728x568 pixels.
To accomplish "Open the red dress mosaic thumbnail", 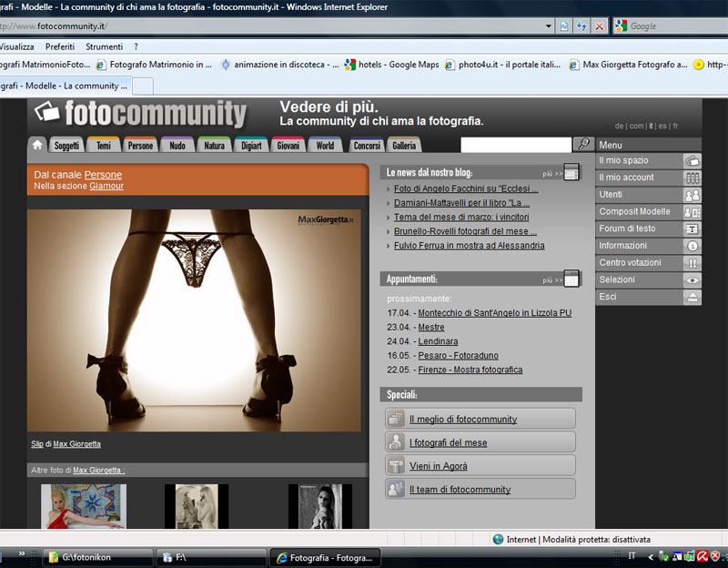I will pyautogui.click(x=84, y=506).
